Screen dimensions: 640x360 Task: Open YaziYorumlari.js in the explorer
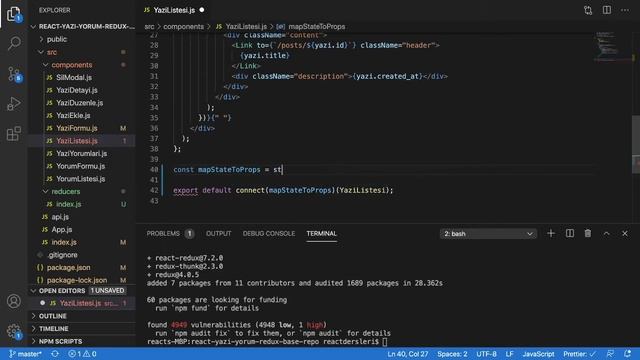click(82, 153)
